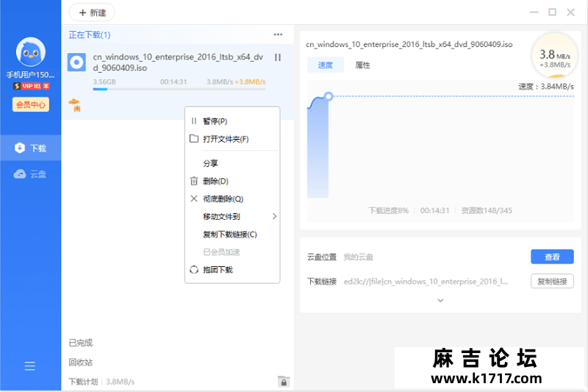Select the 下载 sidebar item
Screen dimensions: 588x392
point(30,148)
